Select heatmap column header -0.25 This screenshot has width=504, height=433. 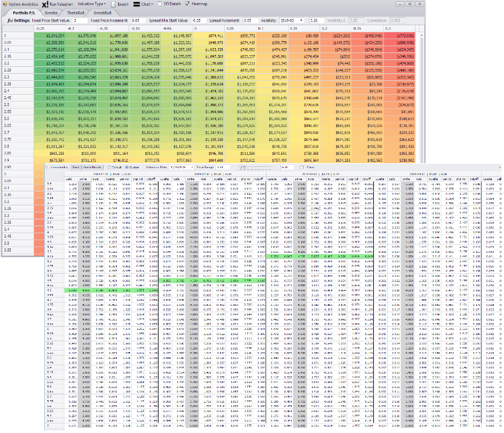50,28
